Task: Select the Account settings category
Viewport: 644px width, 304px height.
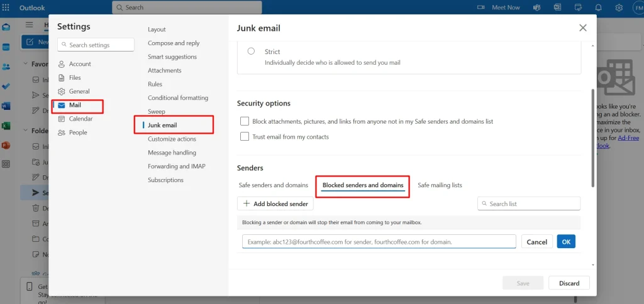Action: click(79, 64)
